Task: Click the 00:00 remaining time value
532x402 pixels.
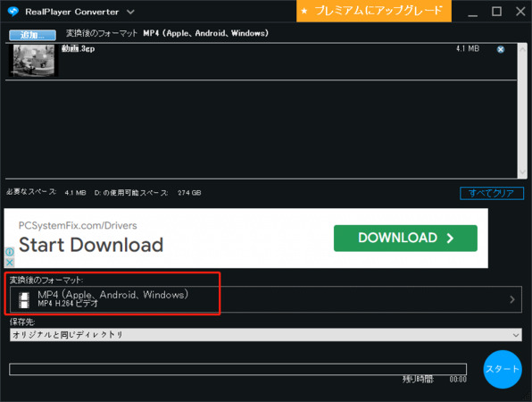Action: [458, 380]
